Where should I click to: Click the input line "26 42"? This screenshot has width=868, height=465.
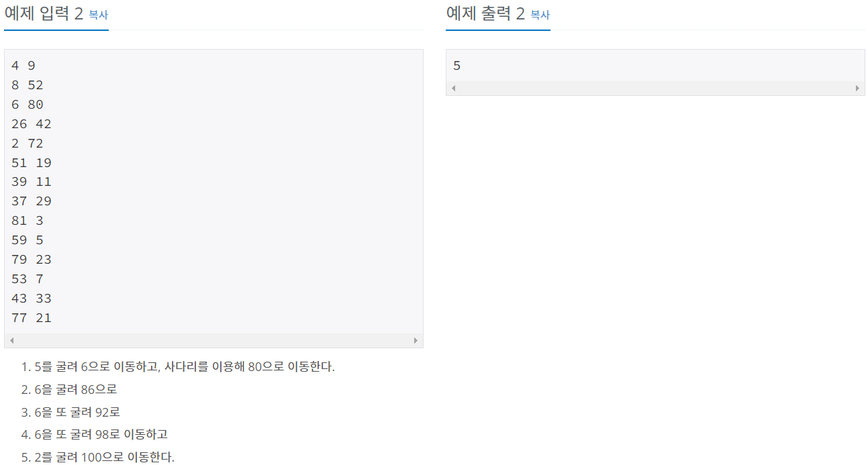point(32,124)
